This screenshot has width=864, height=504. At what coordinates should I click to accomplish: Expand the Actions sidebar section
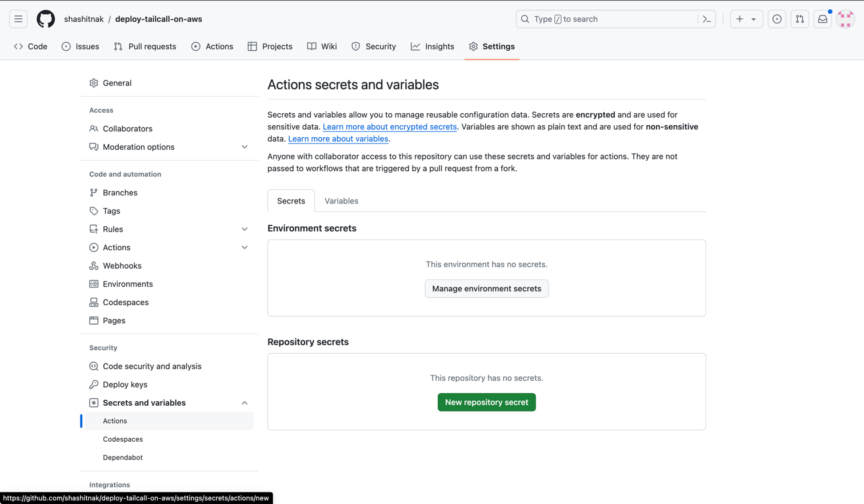point(244,247)
